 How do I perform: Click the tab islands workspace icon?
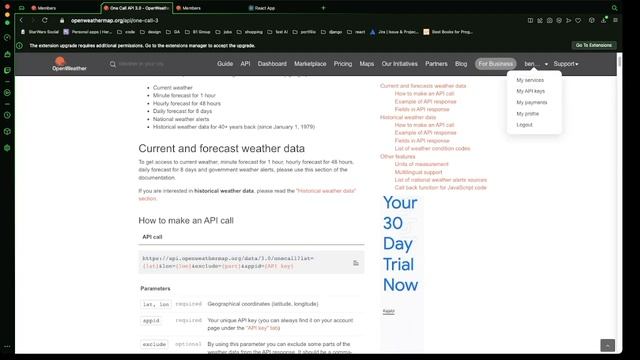tap(22, 8)
